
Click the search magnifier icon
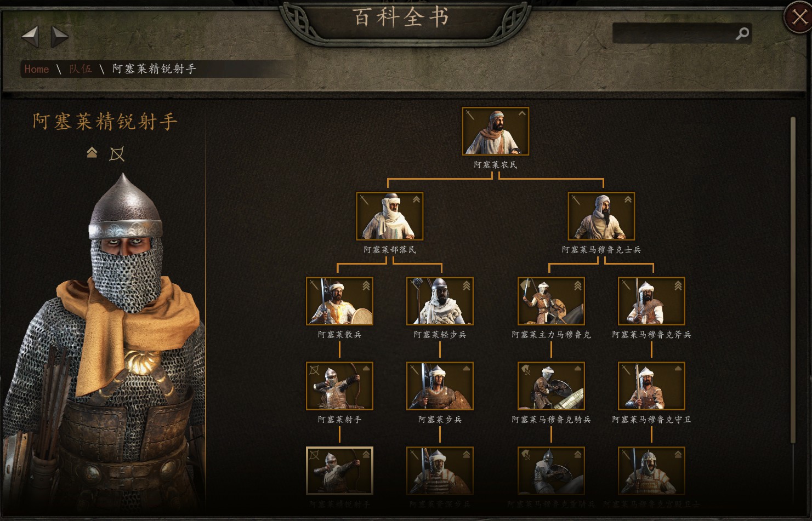(742, 34)
